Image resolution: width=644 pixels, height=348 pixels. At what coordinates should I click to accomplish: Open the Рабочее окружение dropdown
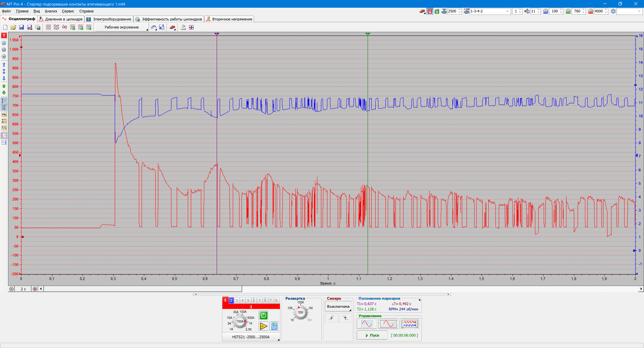(x=122, y=27)
